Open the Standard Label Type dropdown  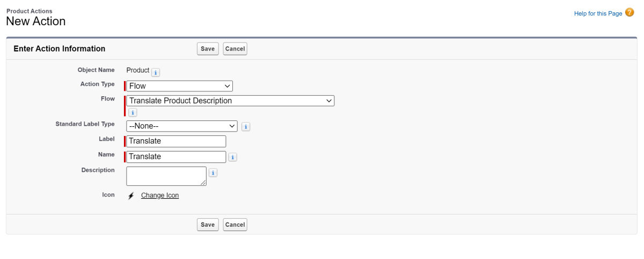(x=182, y=126)
